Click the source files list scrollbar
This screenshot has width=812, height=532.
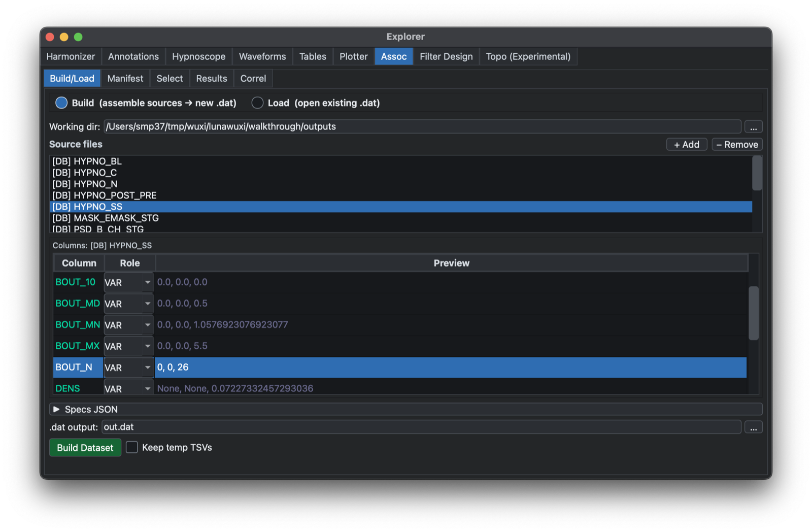(x=757, y=173)
